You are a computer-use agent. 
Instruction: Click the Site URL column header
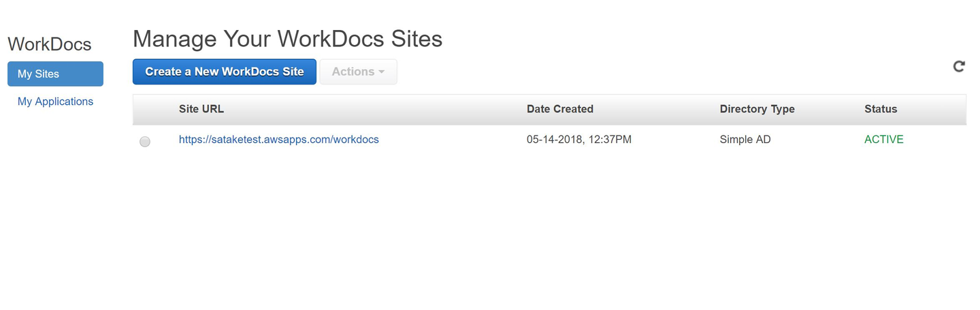click(x=201, y=109)
